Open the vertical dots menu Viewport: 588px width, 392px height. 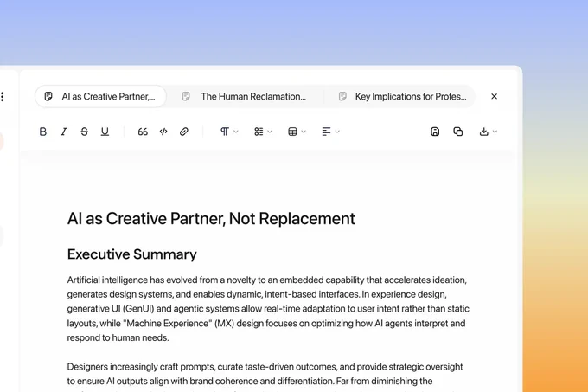(3, 96)
